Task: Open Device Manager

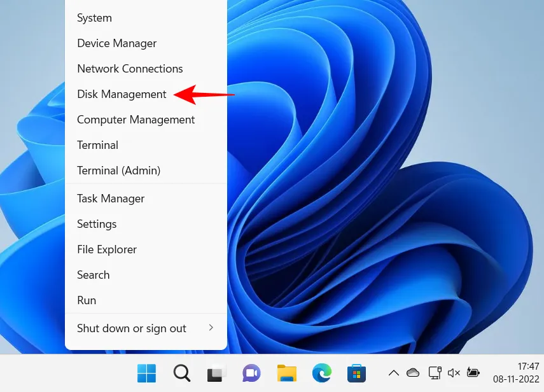Action: (146, 43)
